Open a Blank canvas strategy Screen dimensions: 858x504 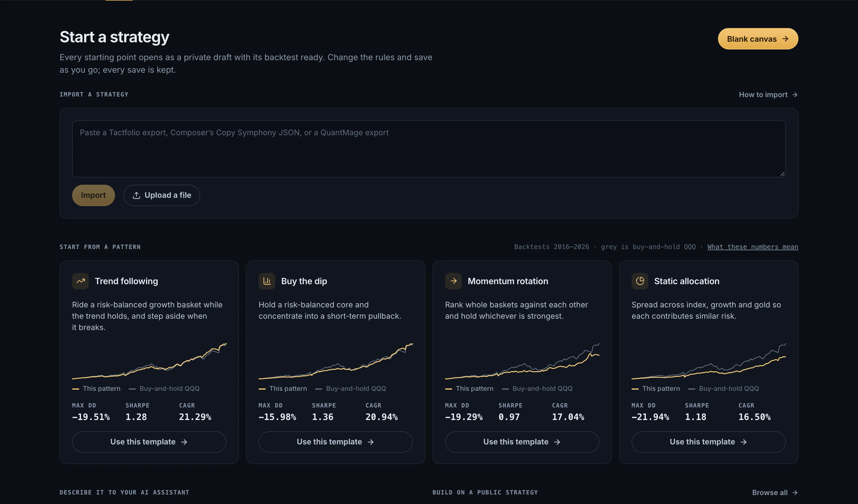coord(758,39)
